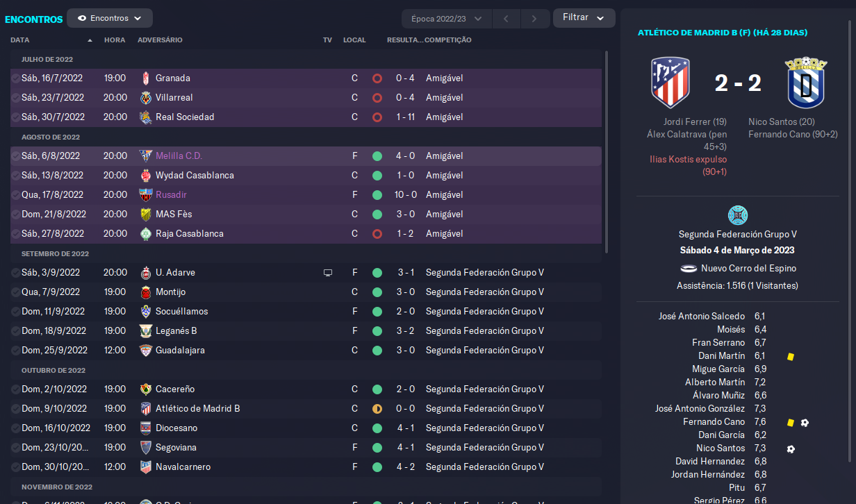Click the Atlético de Madrid crest in match panel
Image resolution: width=856 pixels, height=504 pixels.
(670, 83)
